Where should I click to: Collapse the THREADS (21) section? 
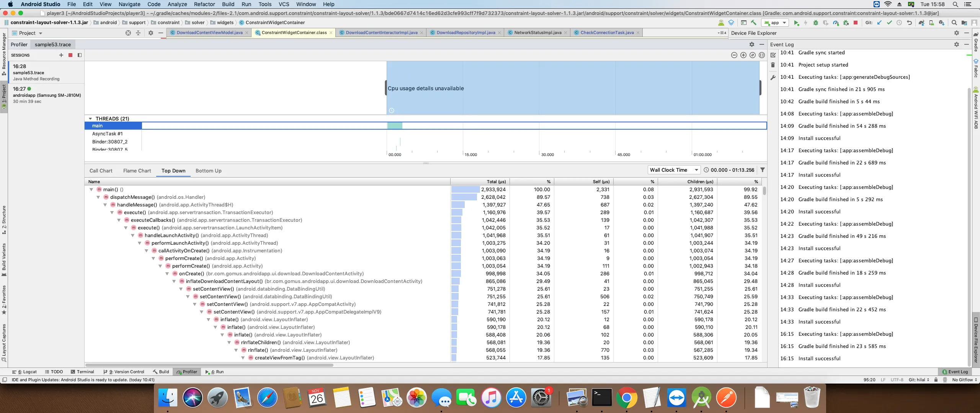[x=90, y=119]
